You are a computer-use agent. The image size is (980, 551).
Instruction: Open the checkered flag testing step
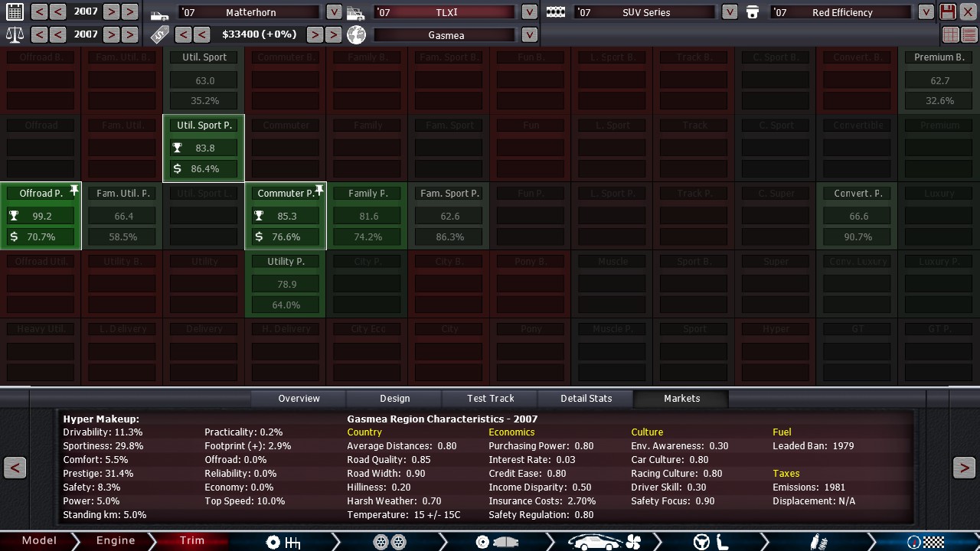[x=925, y=542]
